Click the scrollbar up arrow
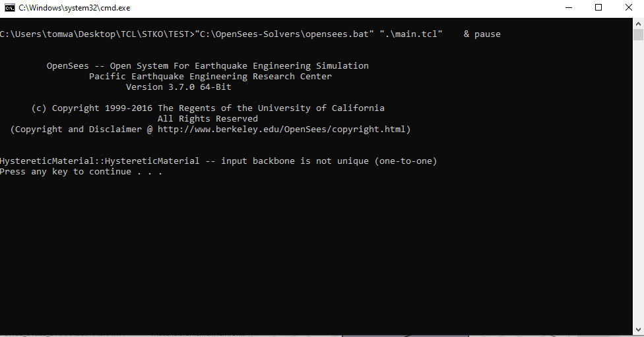The image size is (644, 337). pyautogui.click(x=638, y=23)
